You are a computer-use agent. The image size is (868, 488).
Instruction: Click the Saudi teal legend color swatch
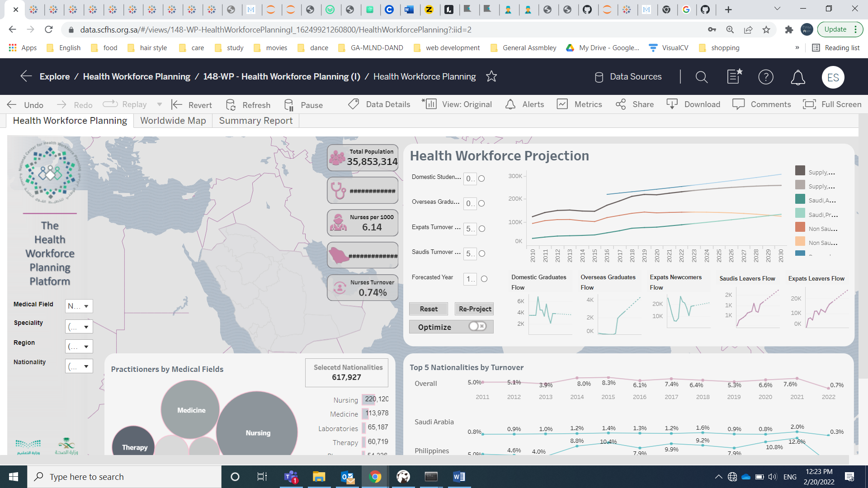[x=800, y=199]
